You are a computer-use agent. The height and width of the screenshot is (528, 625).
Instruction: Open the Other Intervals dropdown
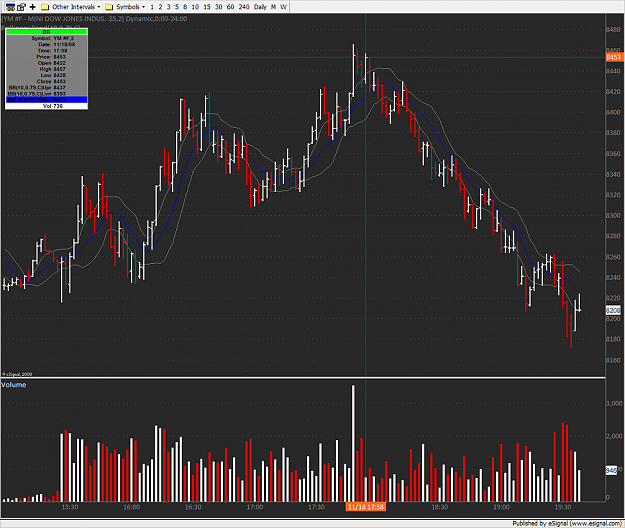[76, 7]
